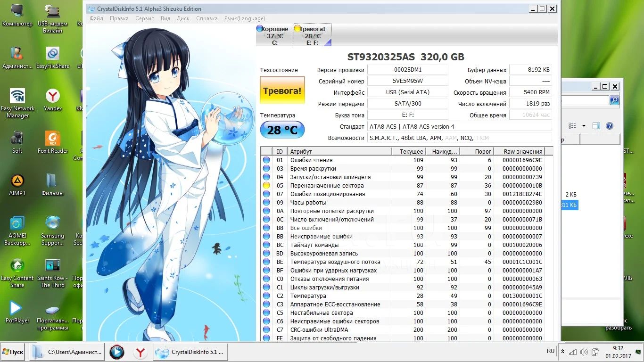Screen dimensions: 644x362
Task: Click the network signal tray icon
Action: (x=573, y=352)
